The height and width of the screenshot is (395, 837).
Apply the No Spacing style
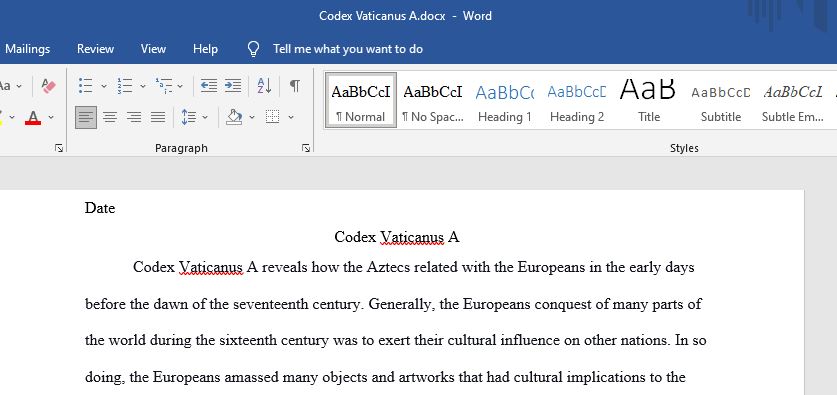[433, 100]
